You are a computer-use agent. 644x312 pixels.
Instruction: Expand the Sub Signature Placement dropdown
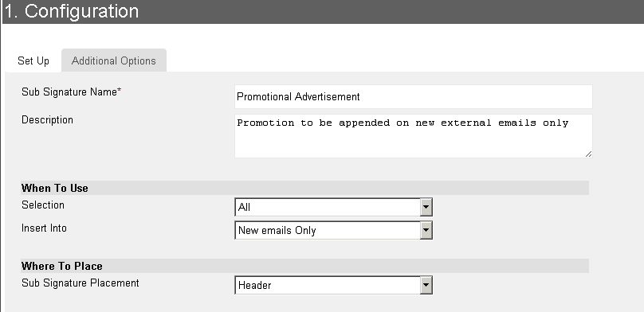333,285
